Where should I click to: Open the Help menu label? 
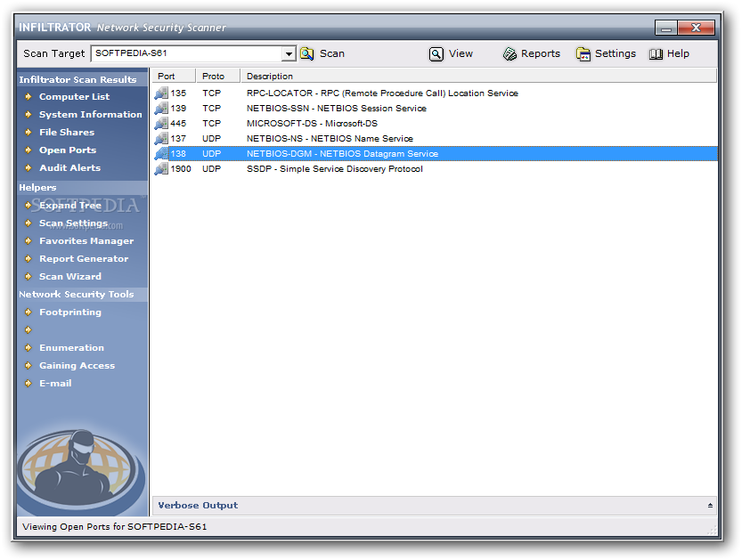tap(678, 54)
